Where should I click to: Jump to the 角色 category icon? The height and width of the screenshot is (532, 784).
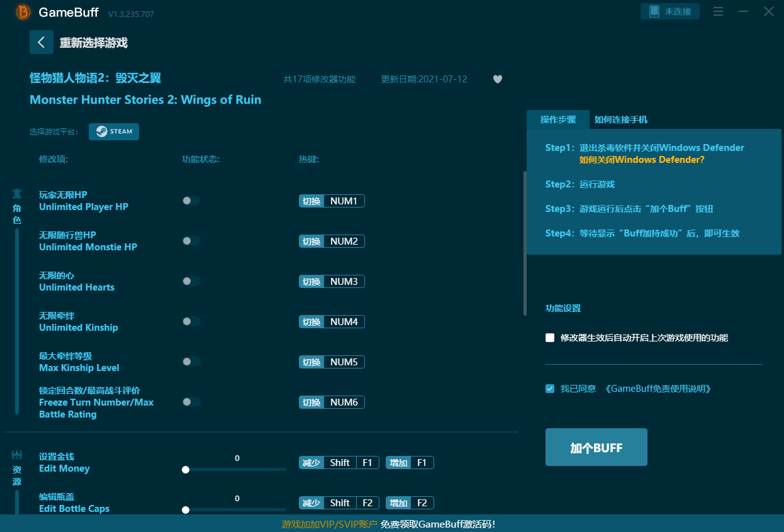17,194
